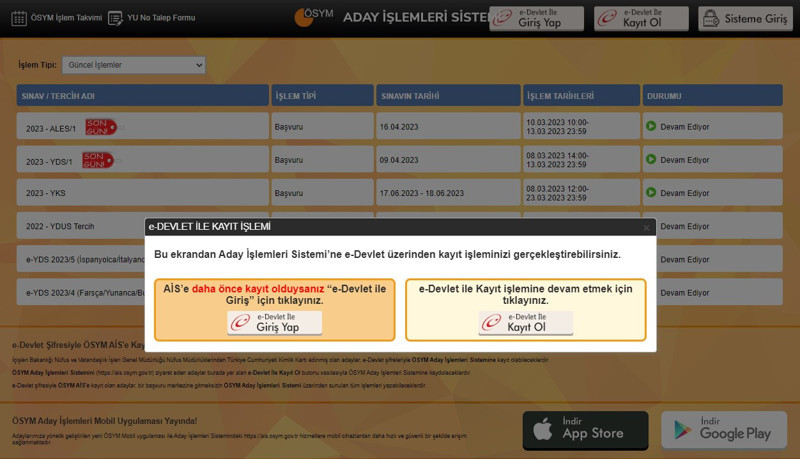Viewport: 800px width, 459px height.
Task: Download the app from the App Store badge
Action: click(x=585, y=430)
